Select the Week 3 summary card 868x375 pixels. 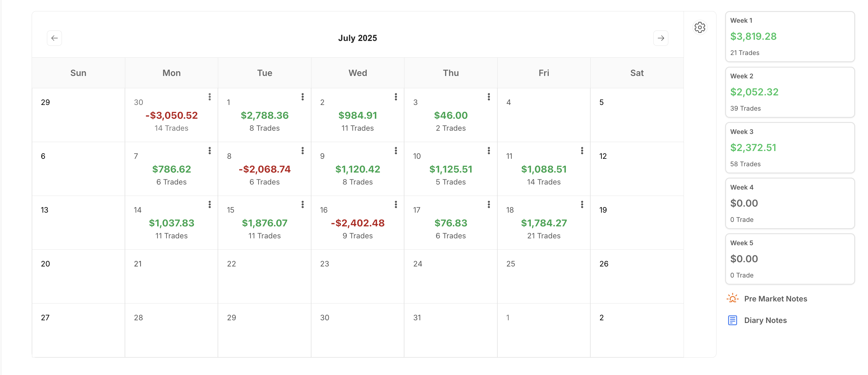point(789,148)
